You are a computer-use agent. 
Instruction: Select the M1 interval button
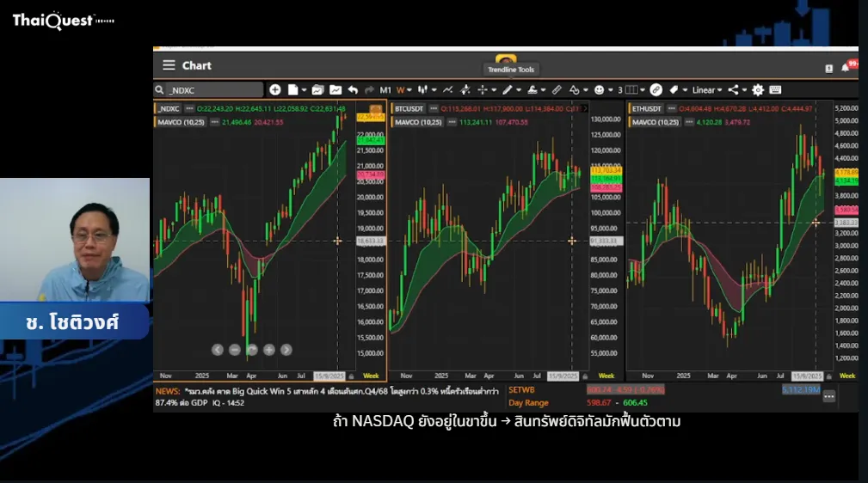pos(385,89)
